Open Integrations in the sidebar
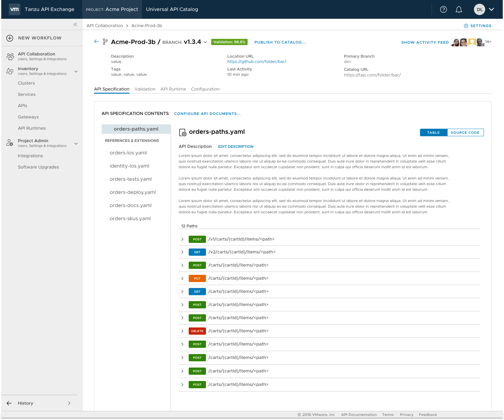Viewport: 504px width, 420px height. point(30,156)
